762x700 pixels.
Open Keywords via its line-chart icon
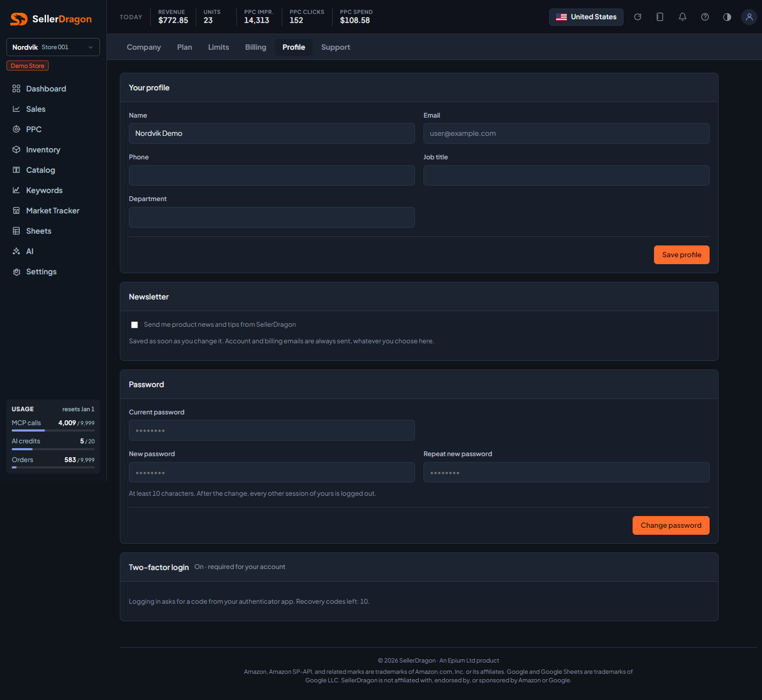[17, 190]
